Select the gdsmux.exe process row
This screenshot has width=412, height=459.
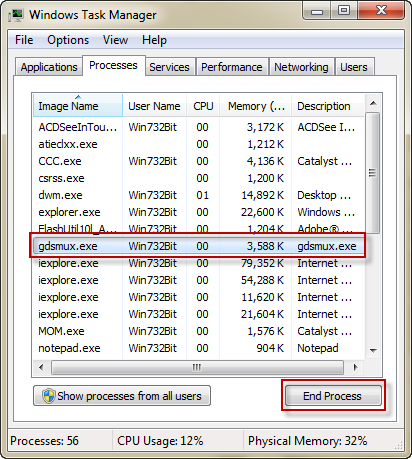tap(198, 246)
